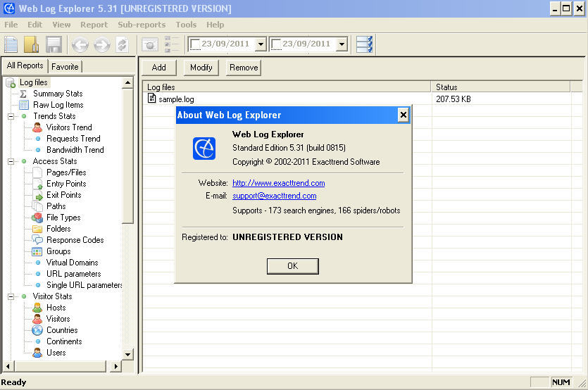Collapse the Access Stats tree node
The height and width of the screenshot is (390, 588).
[11, 161]
